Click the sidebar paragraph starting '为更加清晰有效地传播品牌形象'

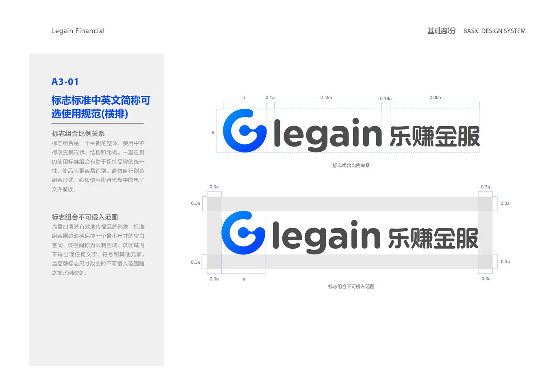click(x=98, y=250)
